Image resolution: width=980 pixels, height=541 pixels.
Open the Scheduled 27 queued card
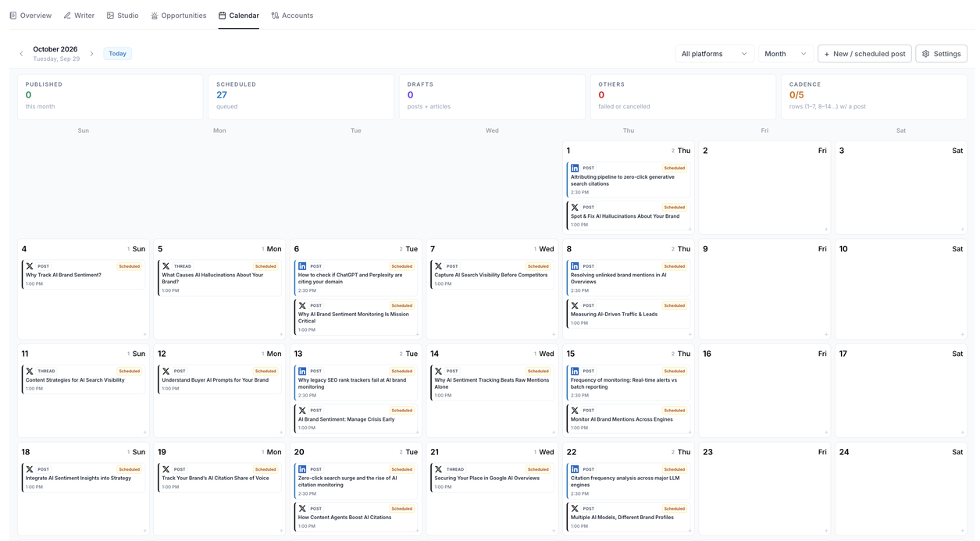(301, 97)
